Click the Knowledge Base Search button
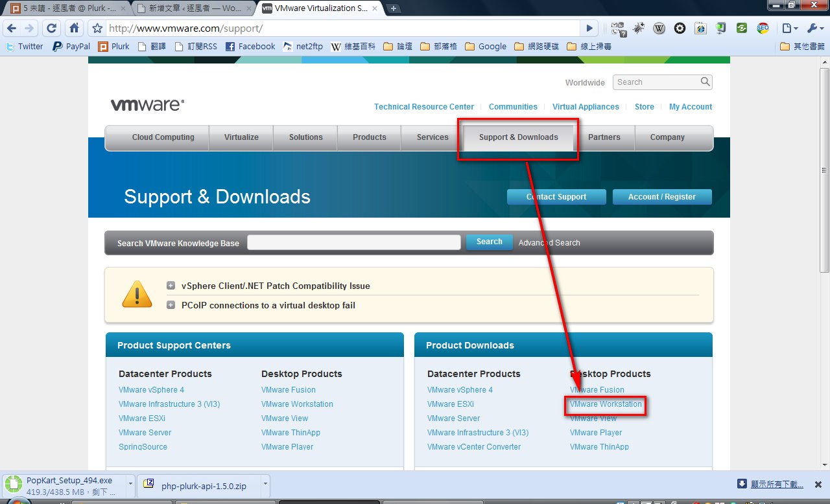 click(490, 242)
